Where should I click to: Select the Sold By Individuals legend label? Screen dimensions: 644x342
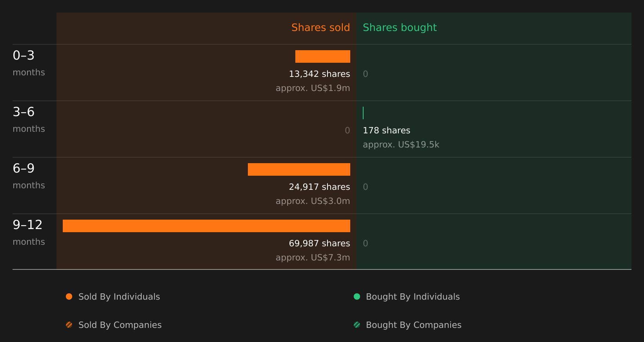119,297
